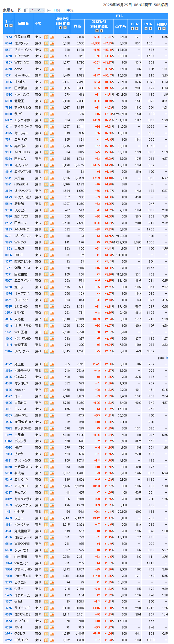174x644 pixels.
Task: Click the book icon for Appier row
Action: (46, 390)
